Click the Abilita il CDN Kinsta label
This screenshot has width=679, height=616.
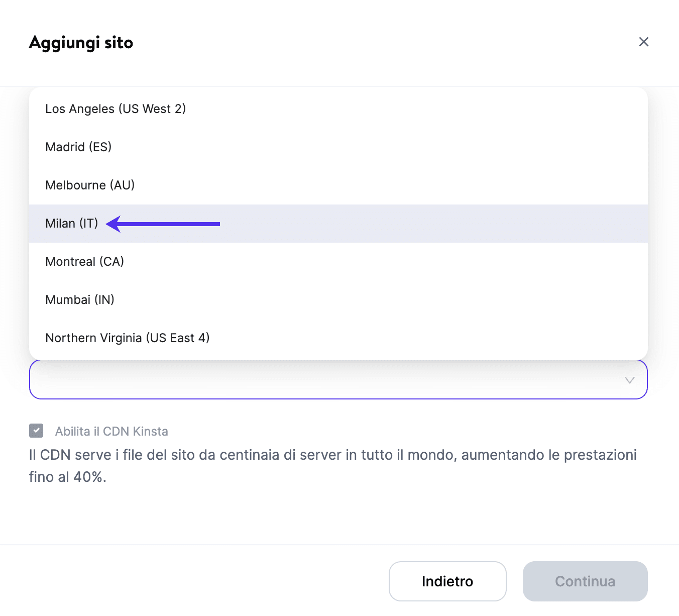[x=111, y=432]
